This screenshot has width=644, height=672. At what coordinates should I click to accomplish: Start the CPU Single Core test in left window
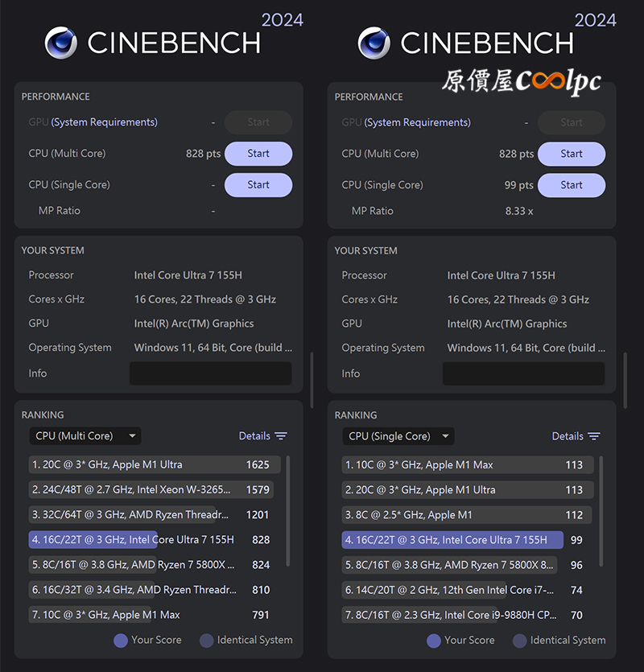click(258, 185)
